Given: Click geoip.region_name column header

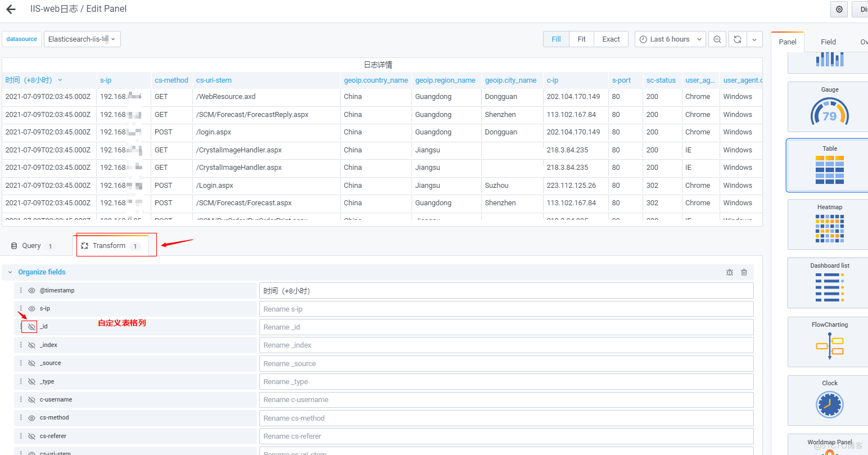Looking at the screenshot, I should (445, 80).
